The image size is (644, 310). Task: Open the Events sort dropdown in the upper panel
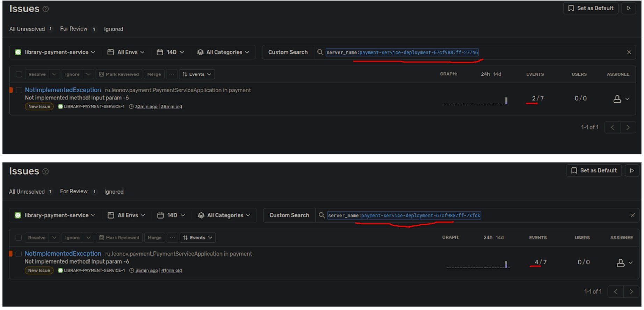[x=197, y=74]
